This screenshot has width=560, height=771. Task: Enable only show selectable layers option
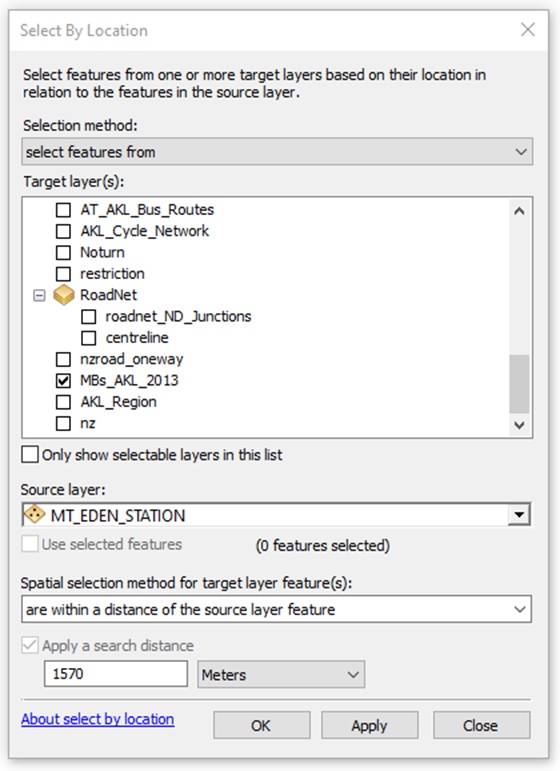[x=30, y=454]
